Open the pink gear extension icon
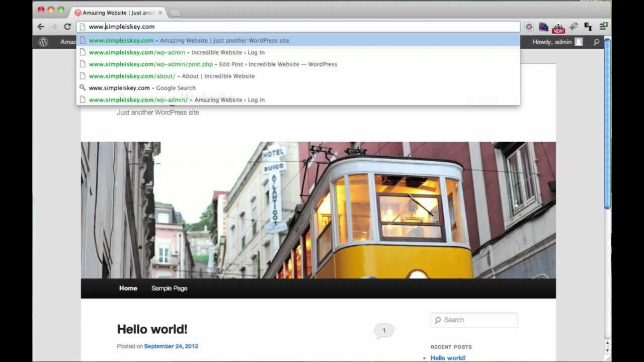The image size is (644, 362). 529,27
